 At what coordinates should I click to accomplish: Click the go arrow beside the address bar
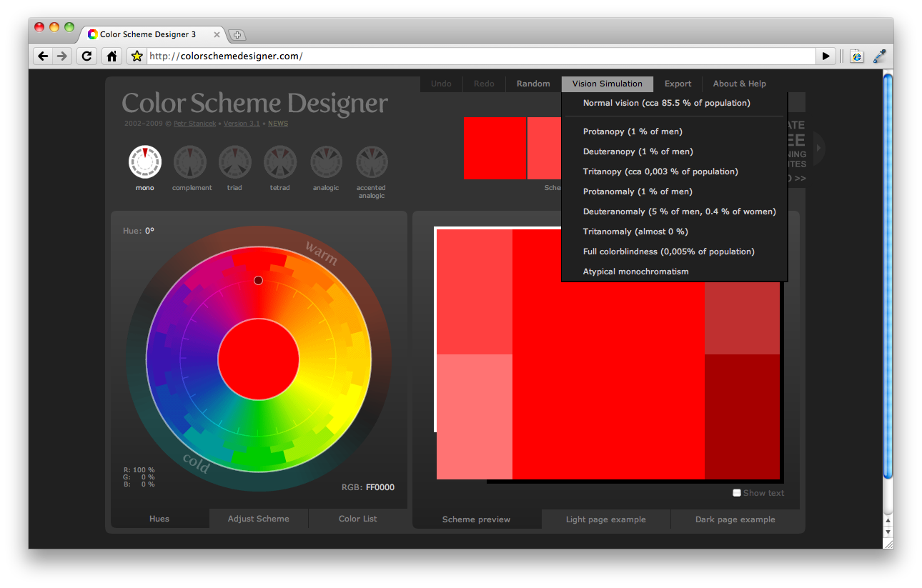[x=826, y=56]
